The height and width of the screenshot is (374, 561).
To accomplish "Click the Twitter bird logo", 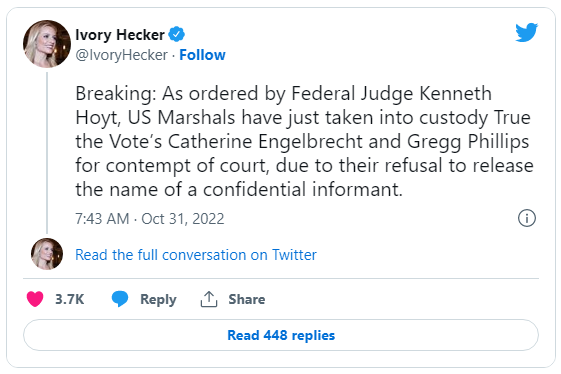I will [x=526, y=32].
